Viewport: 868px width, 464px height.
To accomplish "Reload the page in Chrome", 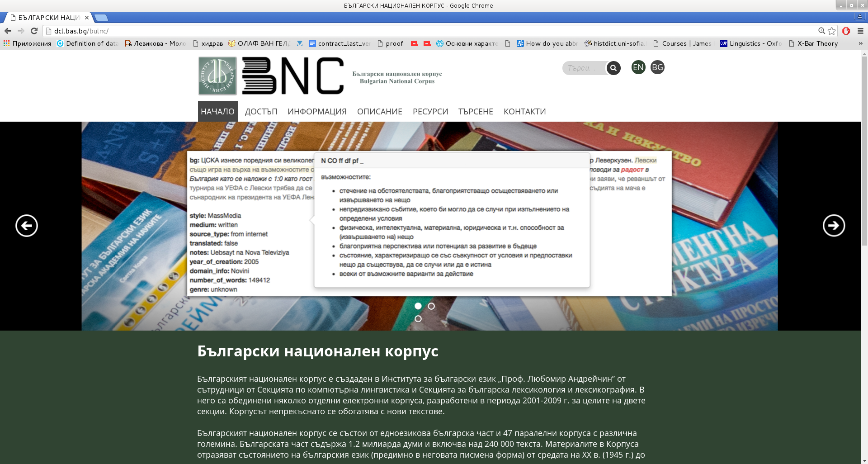I will click(x=34, y=31).
